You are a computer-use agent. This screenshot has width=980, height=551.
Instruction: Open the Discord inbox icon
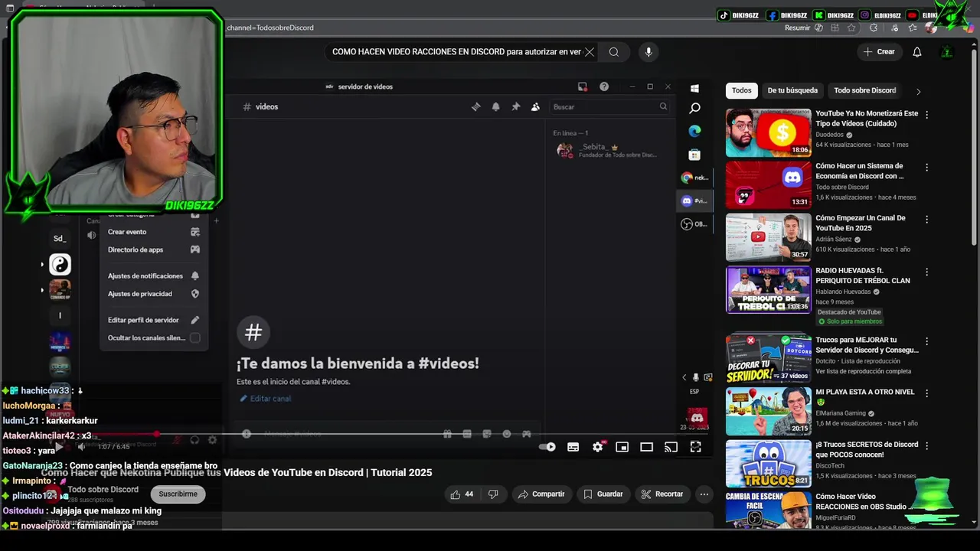coord(583,86)
